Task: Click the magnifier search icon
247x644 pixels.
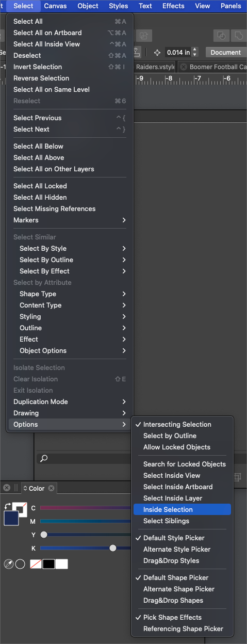Action: (x=44, y=459)
